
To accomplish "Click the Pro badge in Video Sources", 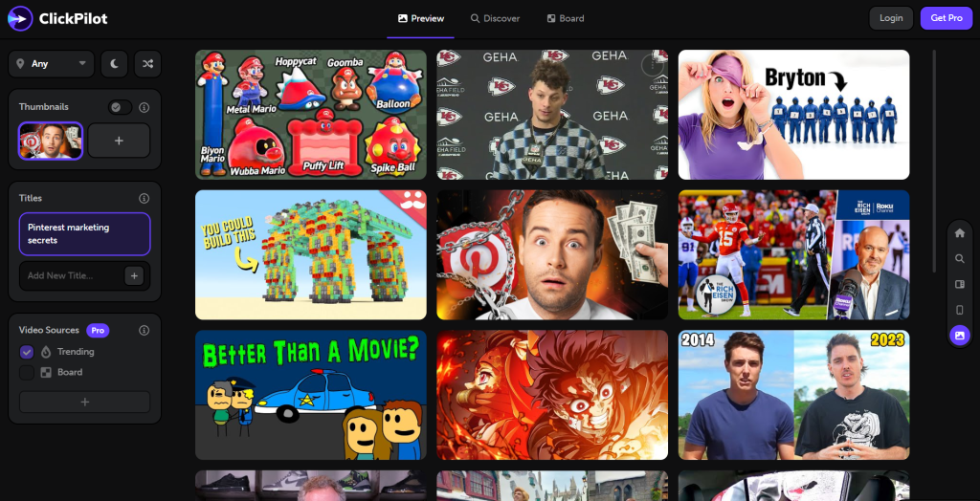I will click(x=98, y=330).
